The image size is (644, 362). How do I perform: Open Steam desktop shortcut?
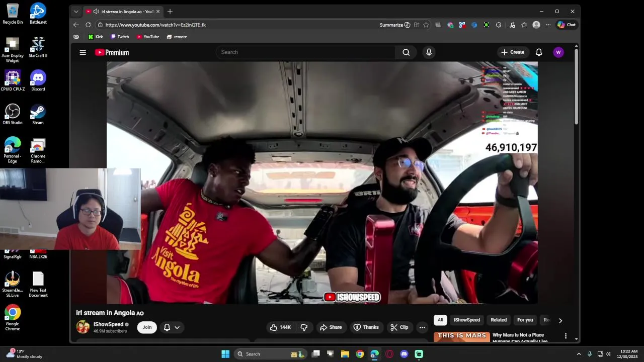(38, 114)
